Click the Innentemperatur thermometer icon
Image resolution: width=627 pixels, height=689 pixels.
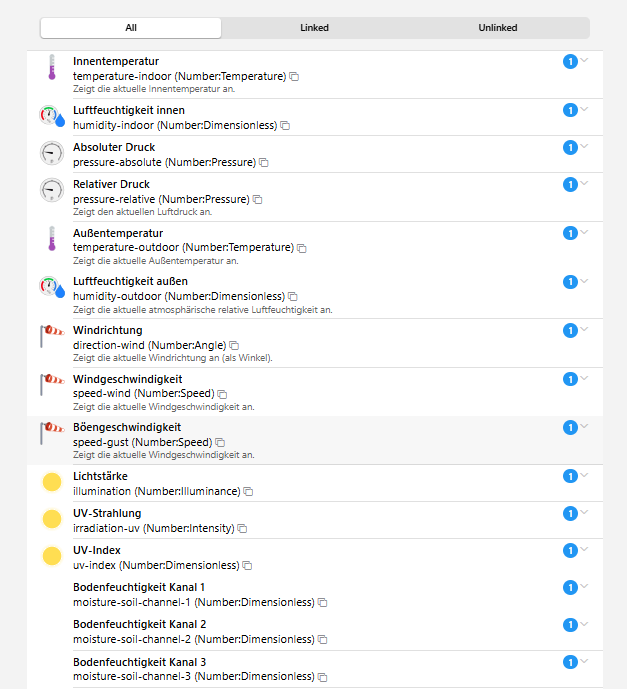(x=51, y=67)
